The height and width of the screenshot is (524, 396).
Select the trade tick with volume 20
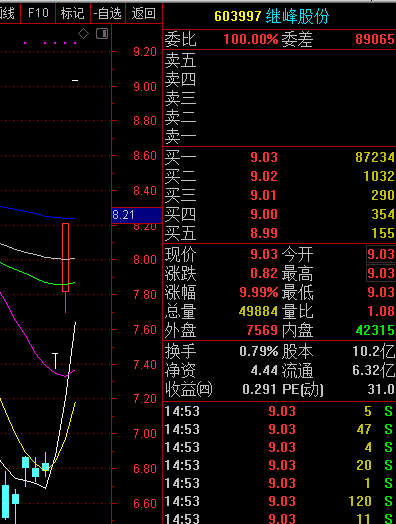pyautogui.click(x=279, y=465)
